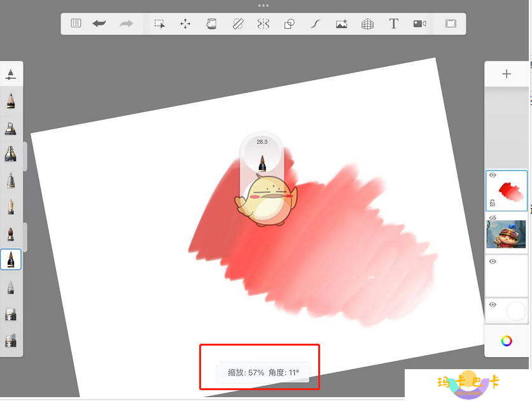Image resolution: width=532 pixels, height=401 pixels.
Task: Redo with the forward arrow
Action: click(126, 24)
